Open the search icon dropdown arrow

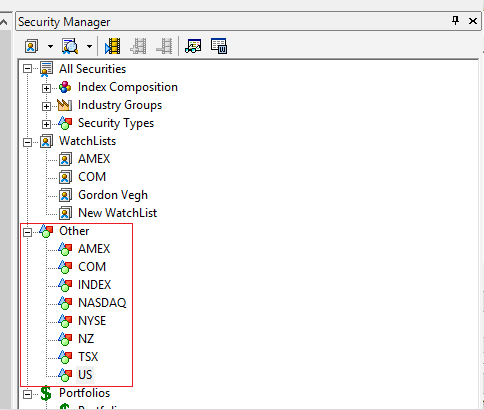click(89, 46)
